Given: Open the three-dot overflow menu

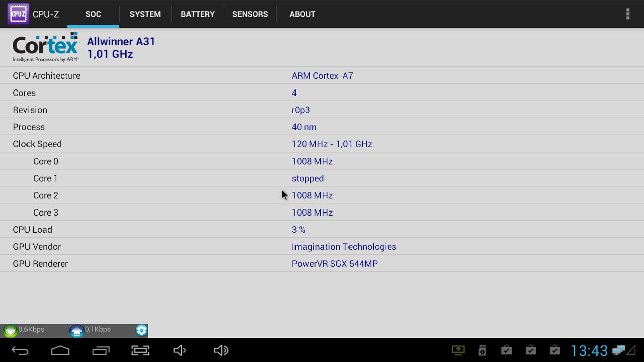Looking at the screenshot, I should click(x=628, y=14).
